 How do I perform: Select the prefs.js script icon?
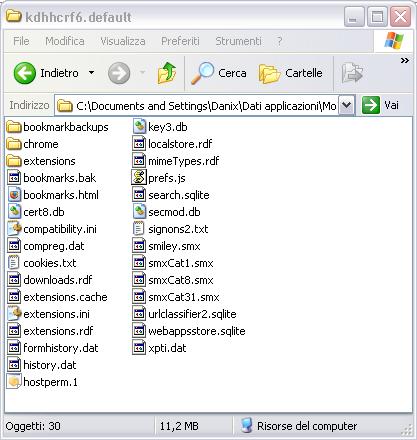click(139, 178)
